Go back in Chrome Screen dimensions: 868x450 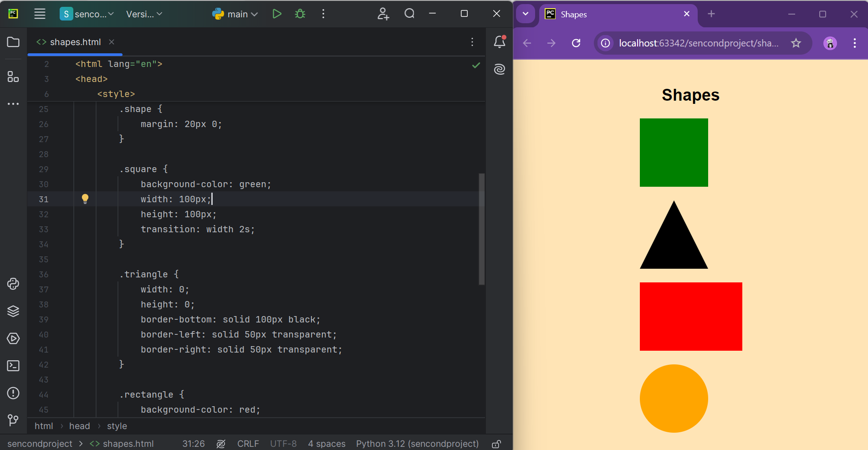(527, 43)
